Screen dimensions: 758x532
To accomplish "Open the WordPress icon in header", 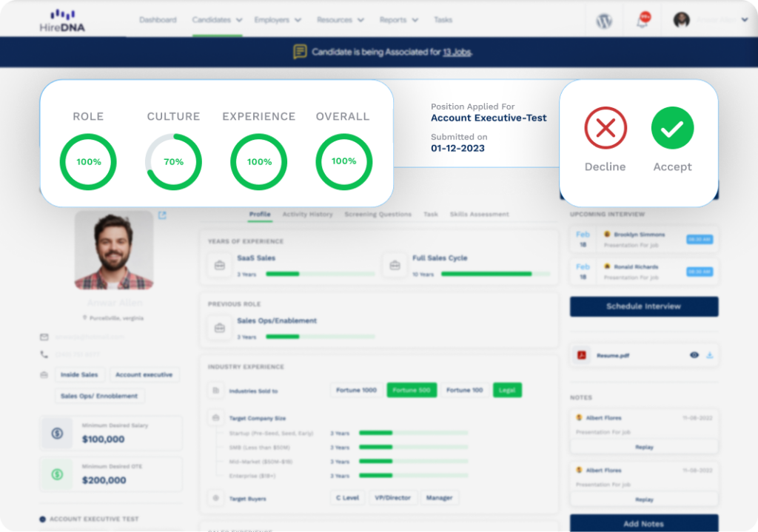I will [x=604, y=21].
